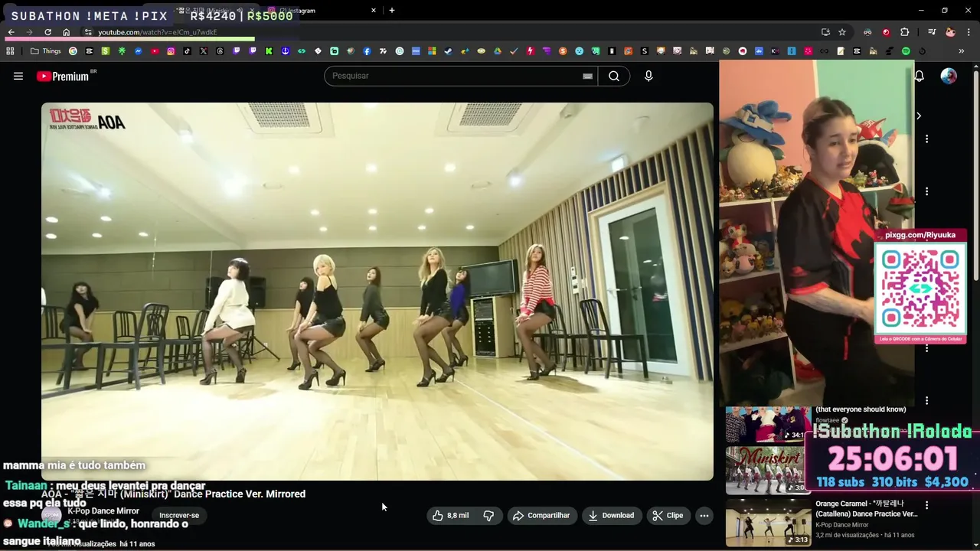This screenshot has width=980, height=551.
Task: Open browser media controls
Action: 932,32
